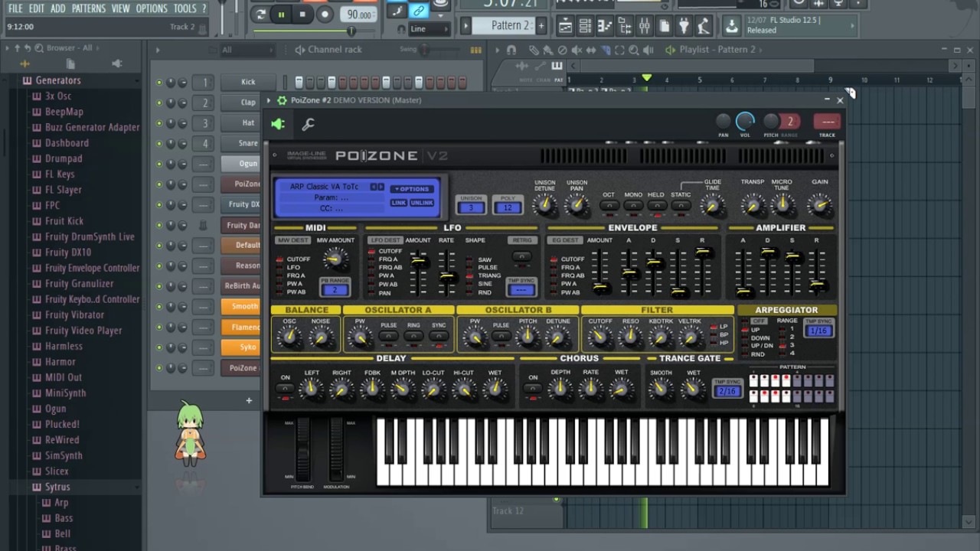Open the ADD menu
The height and width of the screenshot is (551, 980).
58,8
